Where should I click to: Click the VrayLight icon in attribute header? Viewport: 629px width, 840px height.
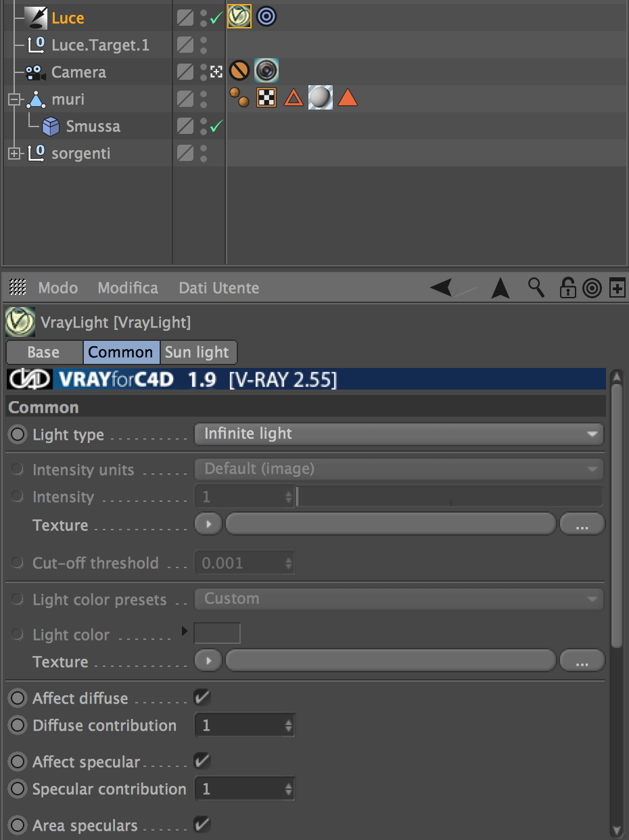[20, 322]
